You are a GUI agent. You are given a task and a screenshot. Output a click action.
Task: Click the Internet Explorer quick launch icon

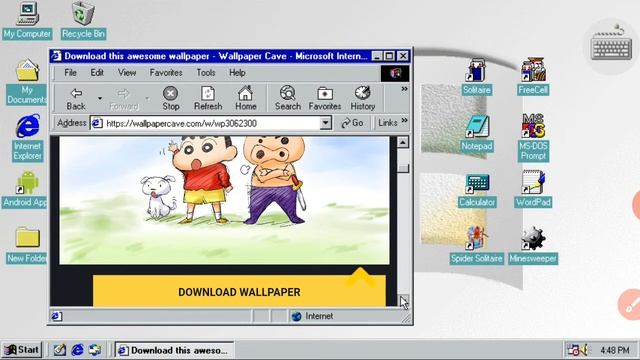pos(77,350)
